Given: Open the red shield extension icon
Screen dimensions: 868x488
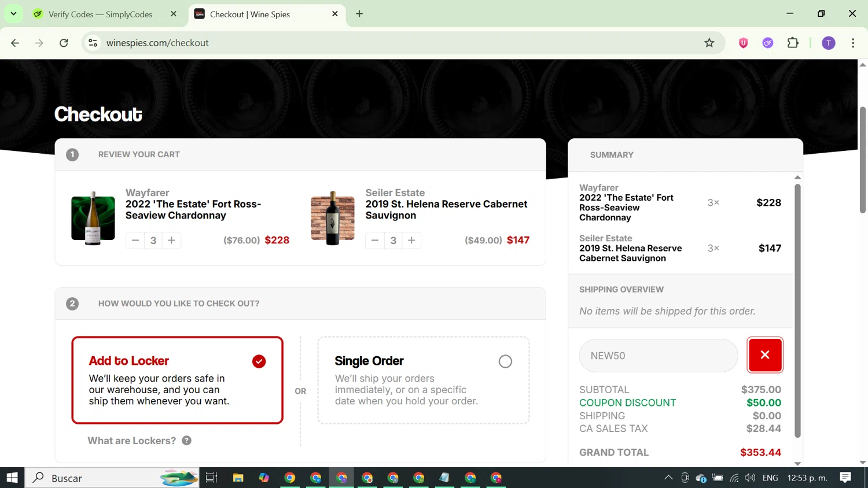Looking at the screenshot, I should click(744, 43).
